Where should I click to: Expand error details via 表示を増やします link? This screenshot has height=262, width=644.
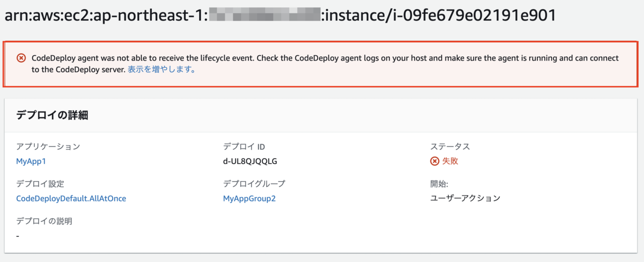161,70
